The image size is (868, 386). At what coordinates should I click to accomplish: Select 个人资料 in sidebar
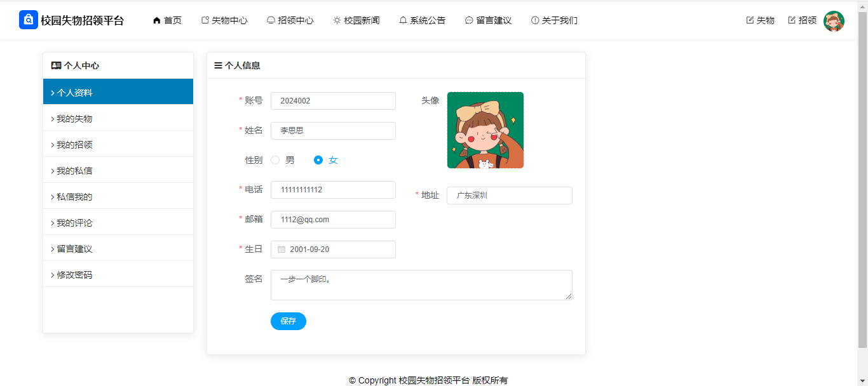118,92
